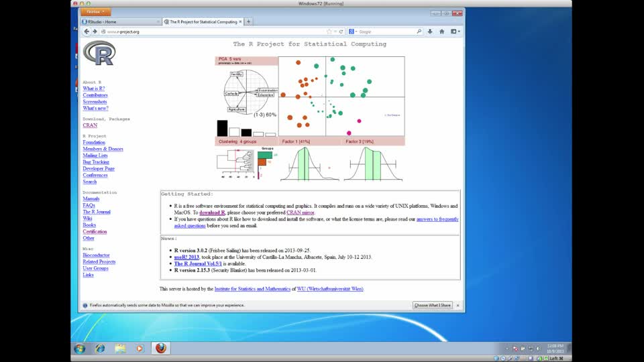Screen dimensions: 644x362
Task: Click Firefox icon in the taskbar
Action: click(x=160, y=348)
